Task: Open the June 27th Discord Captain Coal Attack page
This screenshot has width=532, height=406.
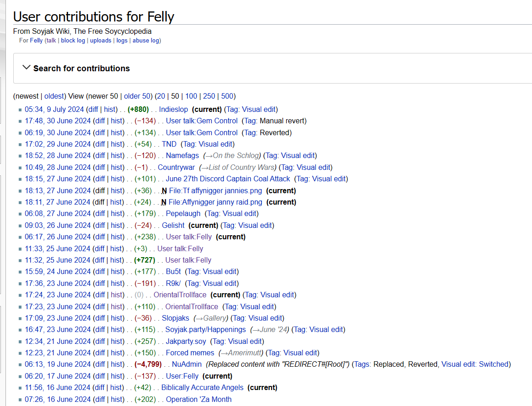Action: [228, 179]
